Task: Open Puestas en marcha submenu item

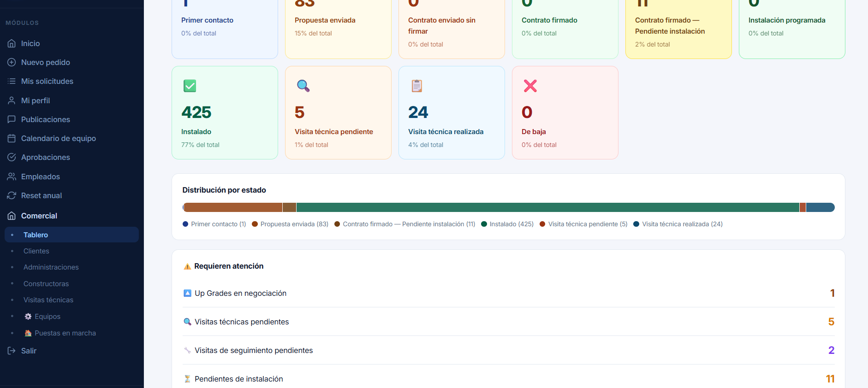Action: pos(71,333)
